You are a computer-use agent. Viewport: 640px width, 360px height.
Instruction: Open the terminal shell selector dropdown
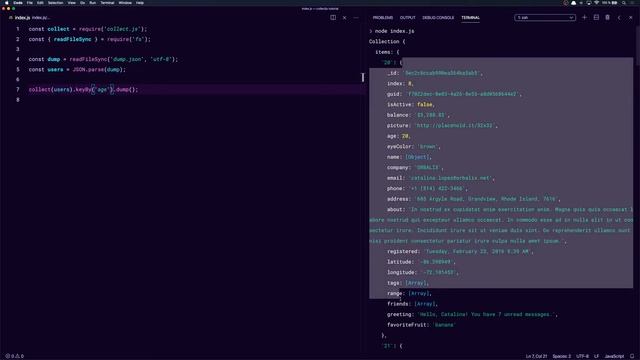point(545,18)
